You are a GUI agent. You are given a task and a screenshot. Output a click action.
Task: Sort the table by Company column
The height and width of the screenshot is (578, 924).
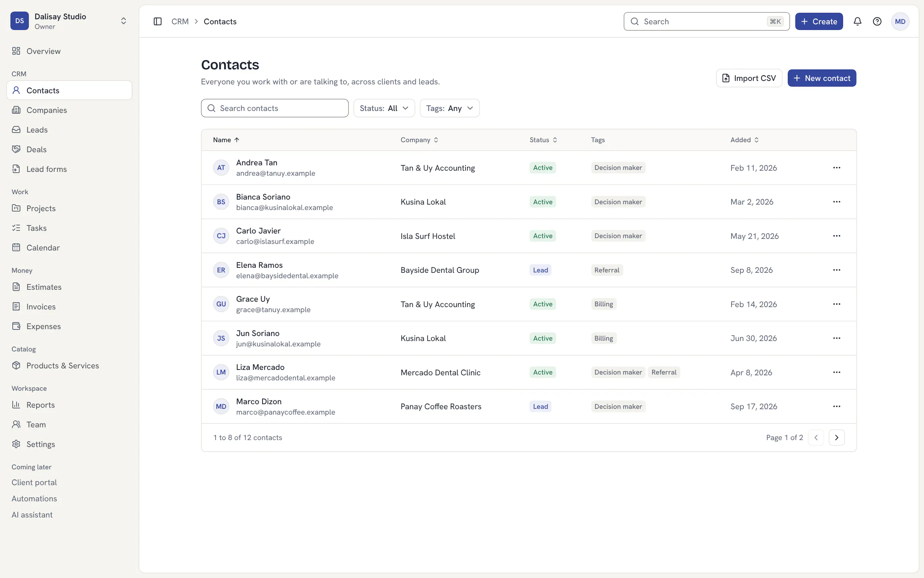(419, 140)
